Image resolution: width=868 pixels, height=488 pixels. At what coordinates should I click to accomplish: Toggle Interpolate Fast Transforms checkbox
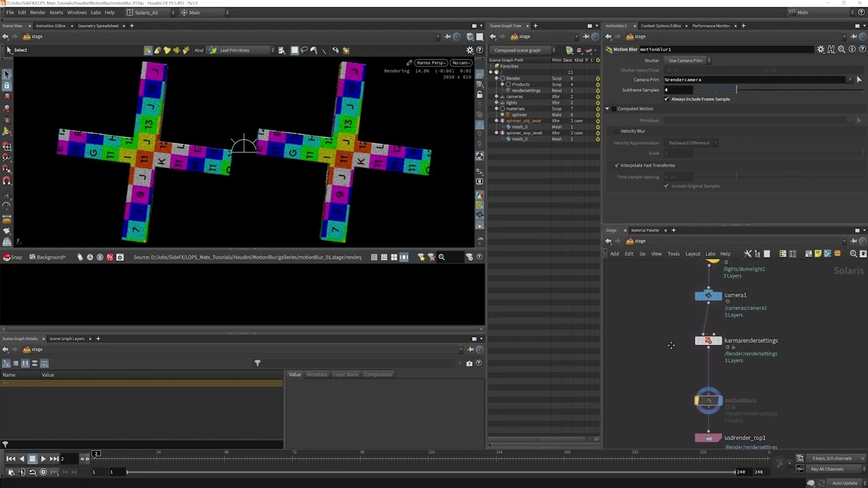coord(617,165)
